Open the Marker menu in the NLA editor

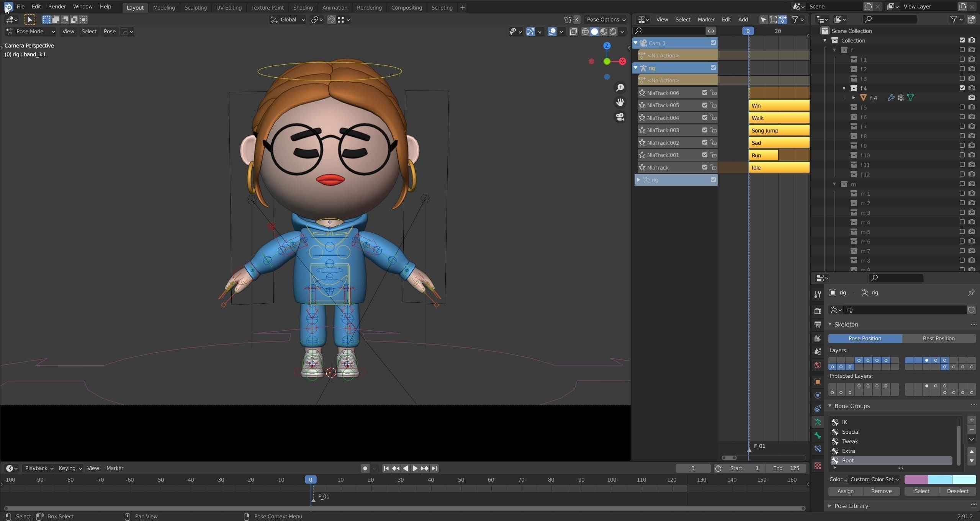click(x=706, y=20)
